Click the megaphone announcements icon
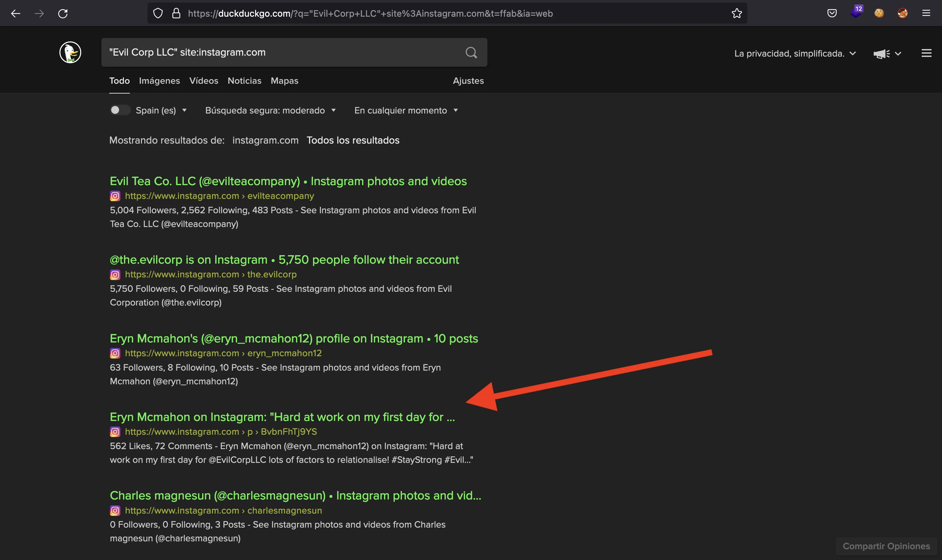The width and height of the screenshot is (942, 560). point(881,54)
